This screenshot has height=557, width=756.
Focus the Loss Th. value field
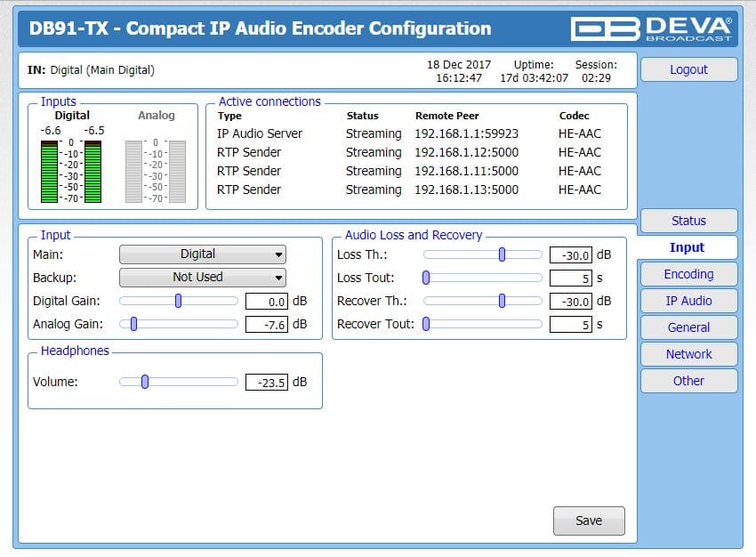click(571, 255)
